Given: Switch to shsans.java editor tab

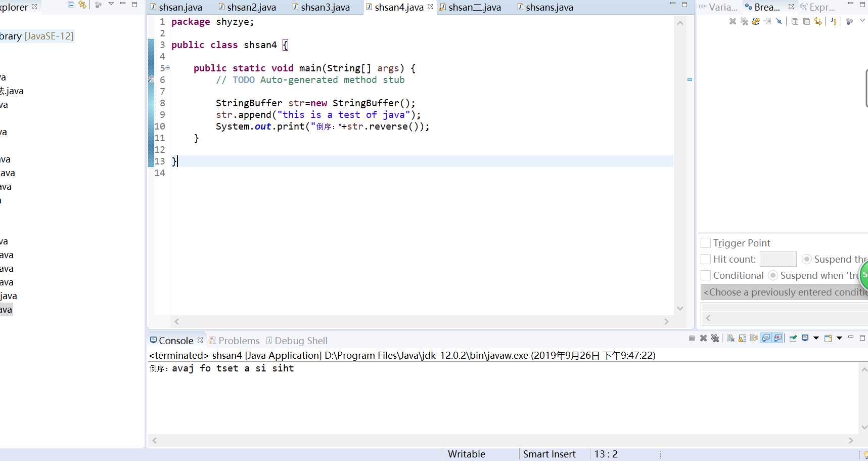Looking at the screenshot, I should pos(545,7).
